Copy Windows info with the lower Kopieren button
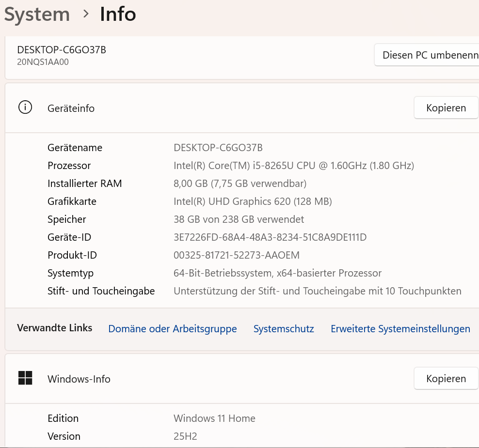The image size is (479, 448). pos(446,378)
